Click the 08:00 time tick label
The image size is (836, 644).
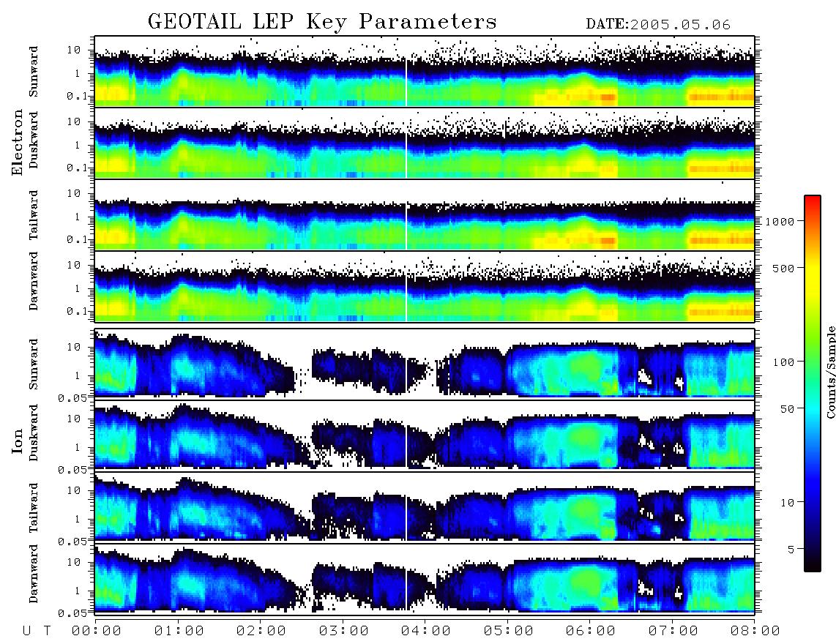coord(755,631)
